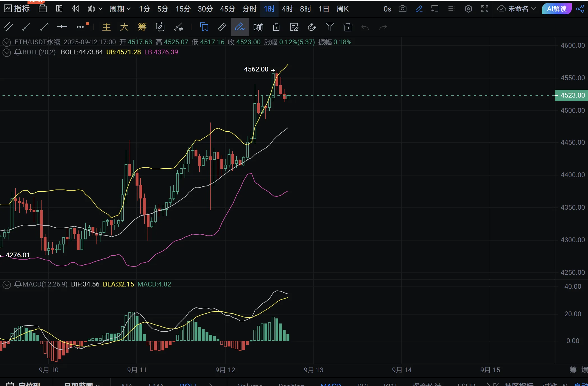The image size is (588, 386).
Task: Select the 1时 timeframe
Action: click(x=269, y=9)
